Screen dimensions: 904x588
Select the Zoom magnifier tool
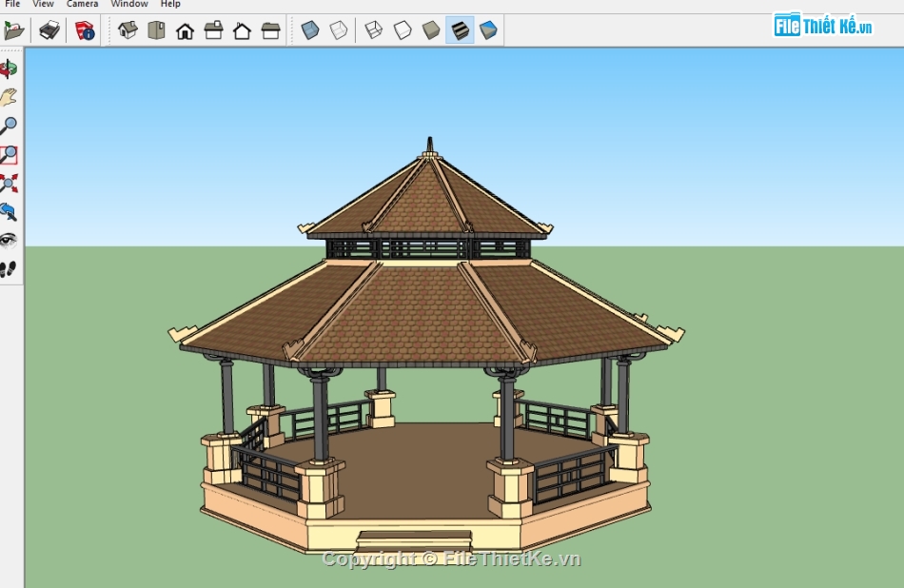(9, 126)
